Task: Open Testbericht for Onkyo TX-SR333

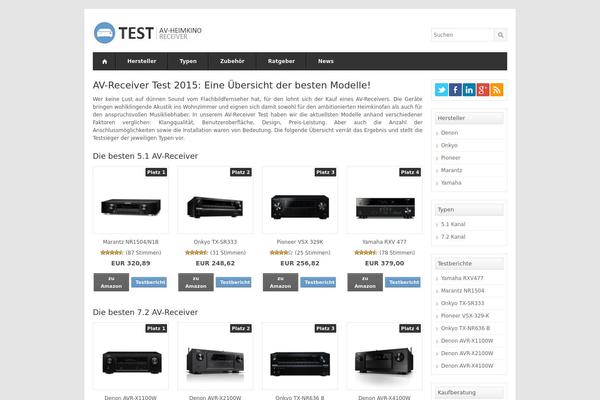Action: coord(234,282)
